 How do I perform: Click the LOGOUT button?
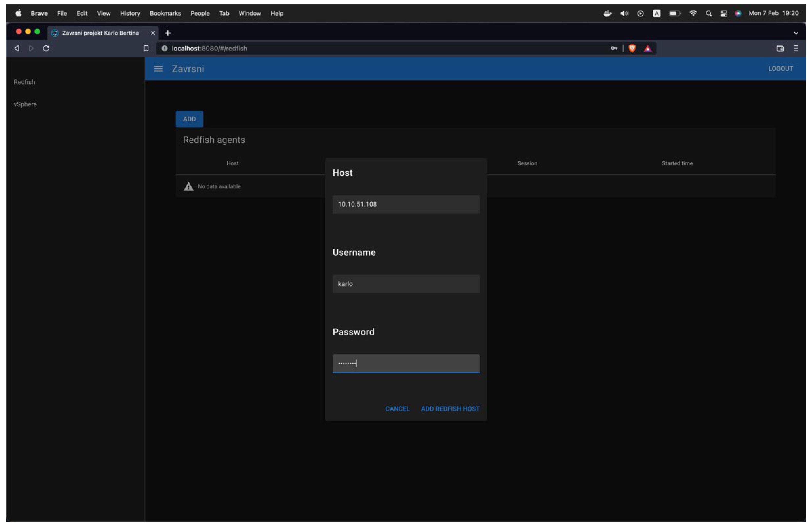[x=780, y=68]
